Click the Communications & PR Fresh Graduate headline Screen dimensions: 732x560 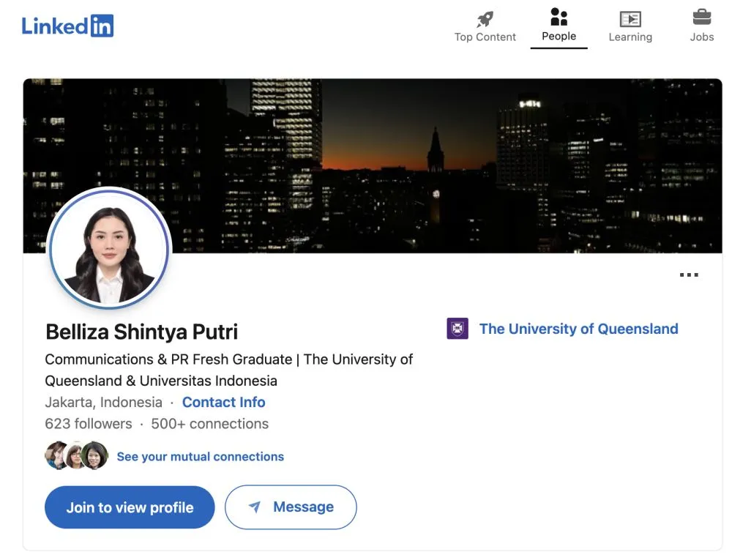point(228,370)
